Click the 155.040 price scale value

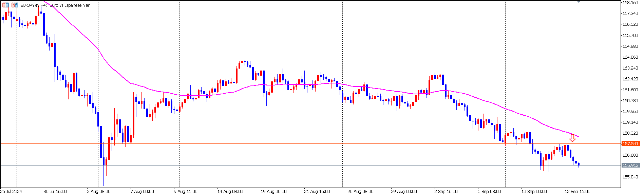tap(630, 177)
